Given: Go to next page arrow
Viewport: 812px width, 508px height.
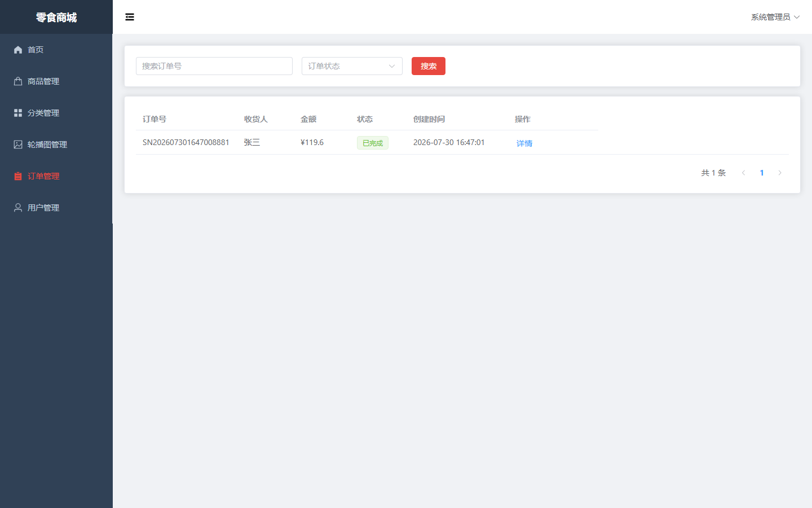Looking at the screenshot, I should (780, 173).
